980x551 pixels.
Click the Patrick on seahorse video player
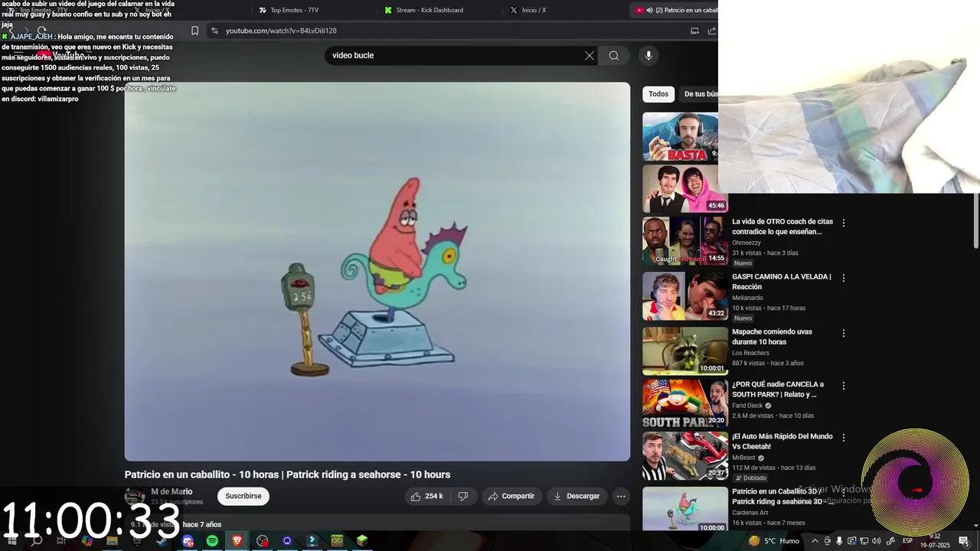(377, 272)
